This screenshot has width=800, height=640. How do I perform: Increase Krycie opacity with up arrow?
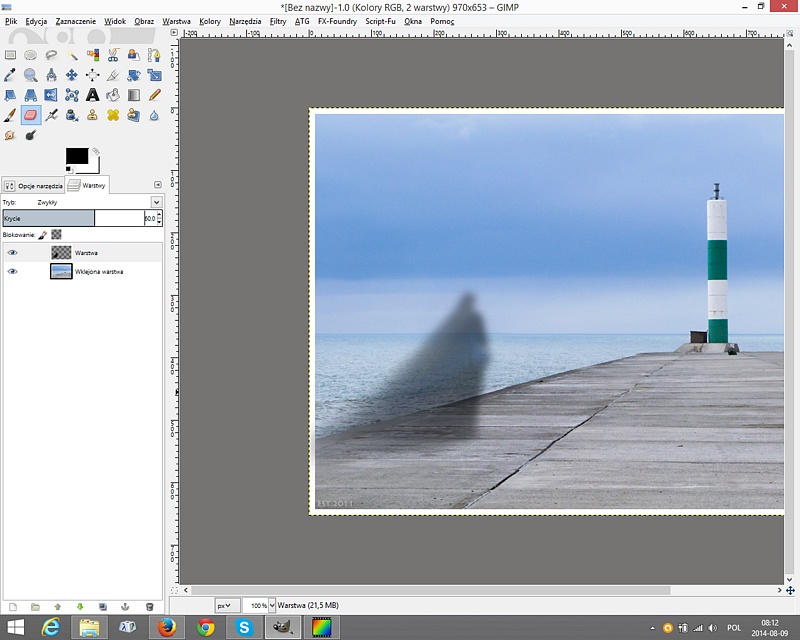[x=159, y=214]
